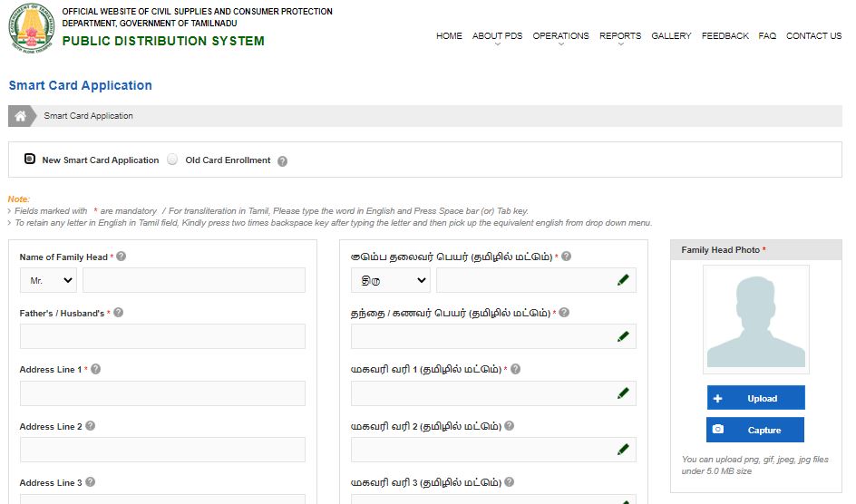This screenshot has width=856, height=504.
Task: Open the GALLERY menu item
Action: point(671,36)
